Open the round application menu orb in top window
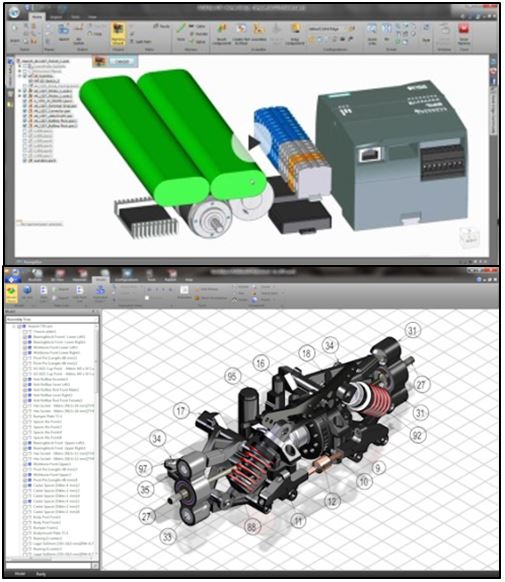This screenshot has width=505, height=582. click(14, 12)
